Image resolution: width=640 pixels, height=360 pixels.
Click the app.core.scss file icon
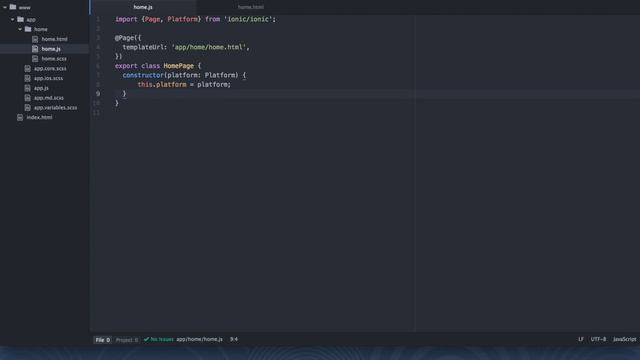click(x=27, y=69)
